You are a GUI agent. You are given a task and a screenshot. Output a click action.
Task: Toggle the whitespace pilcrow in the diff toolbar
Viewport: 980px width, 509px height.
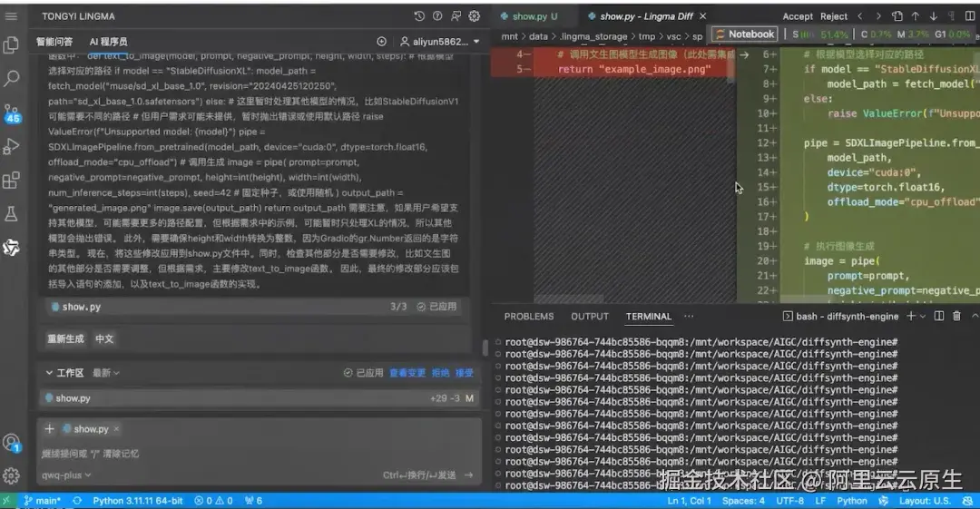(x=951, y=16)
